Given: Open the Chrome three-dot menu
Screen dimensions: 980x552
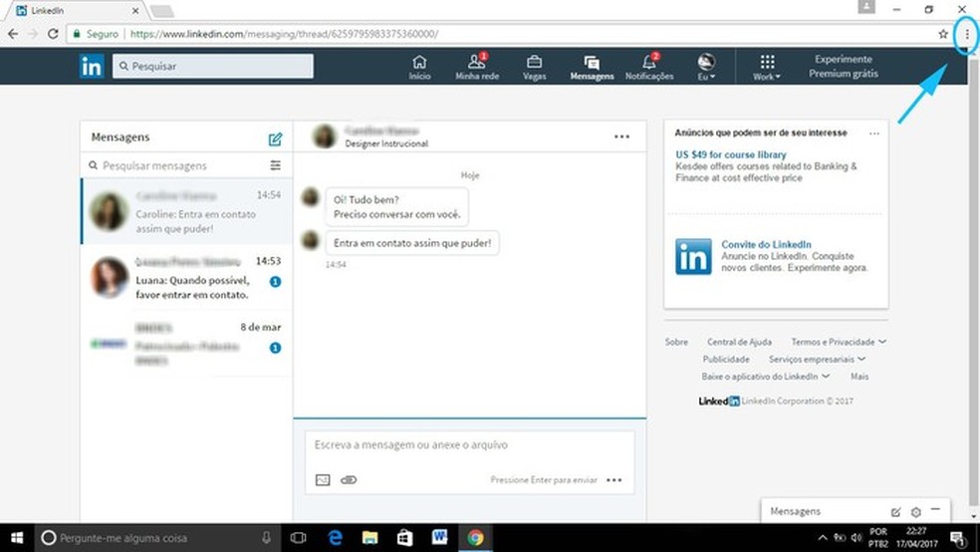Looking at the screenshot, I should [x=967, y=35].
